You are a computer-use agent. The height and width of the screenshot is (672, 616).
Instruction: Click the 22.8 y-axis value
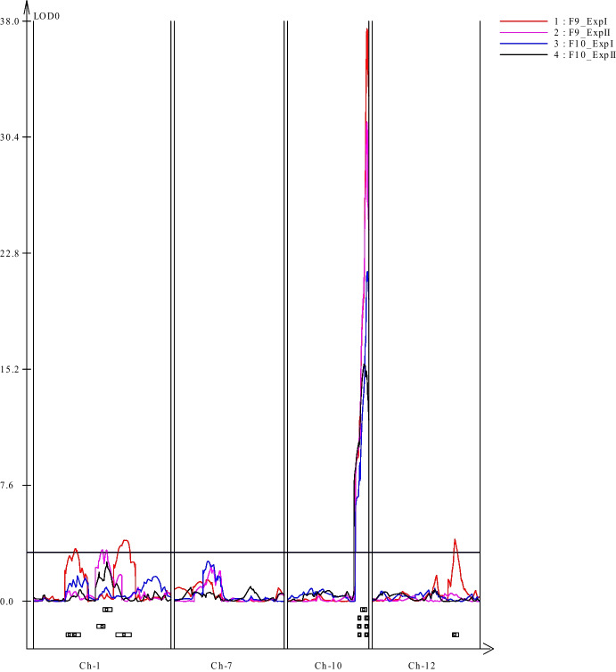tap(10, 253)
